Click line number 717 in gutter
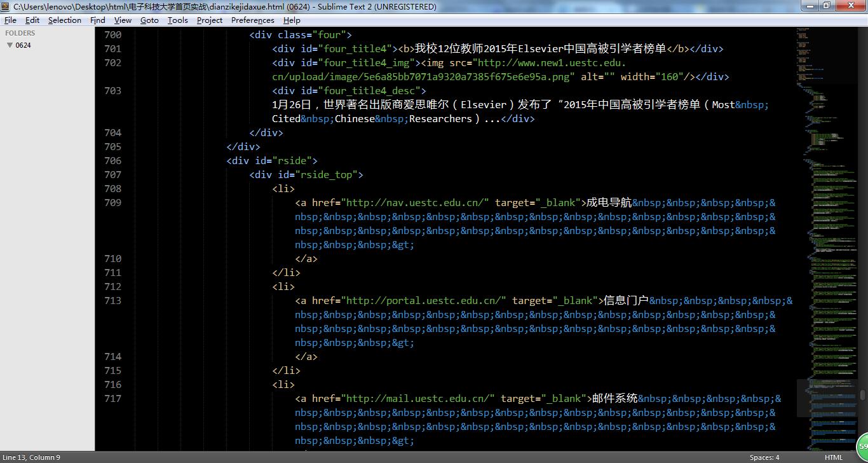 click(x=112, y=399)
